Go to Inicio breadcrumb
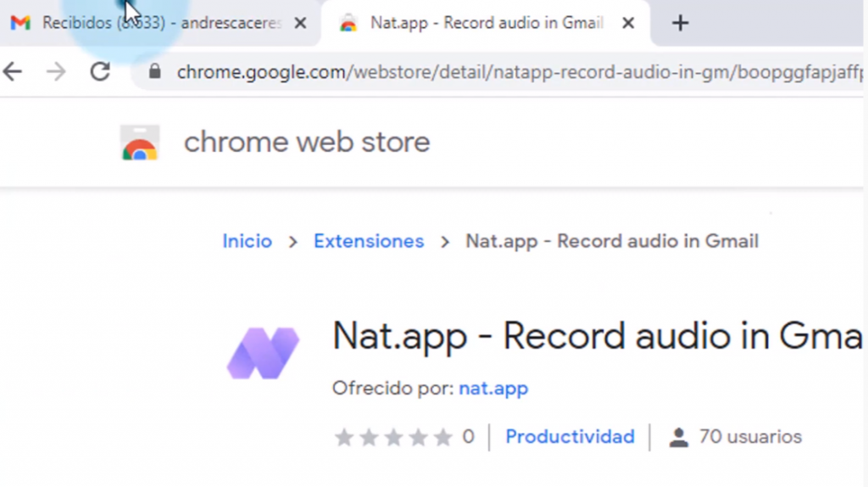Screen dimensions: 868x487 click(248, 242)
